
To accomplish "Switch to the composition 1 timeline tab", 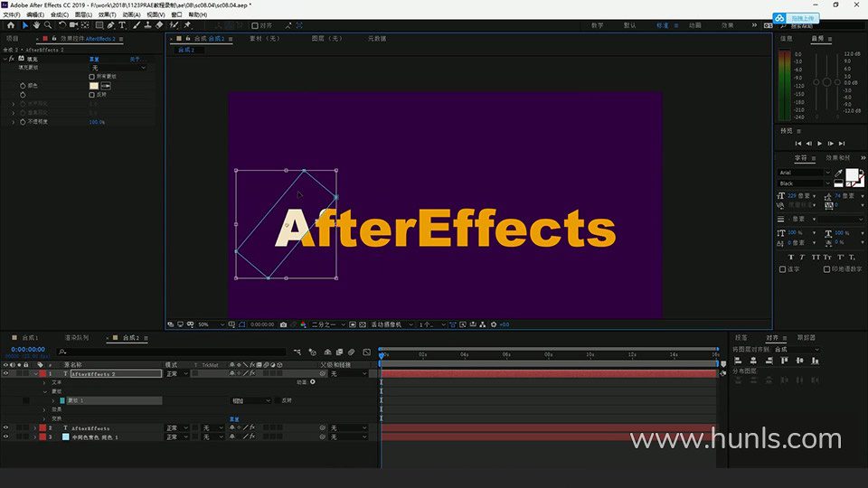I will [x=30, y=337].
